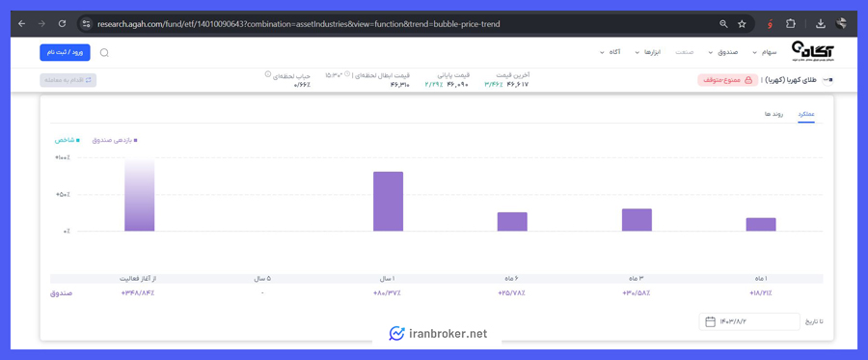868x360 pixels.
Task: Switch to the عملکرد tab
Action: [x=806, y=114]
